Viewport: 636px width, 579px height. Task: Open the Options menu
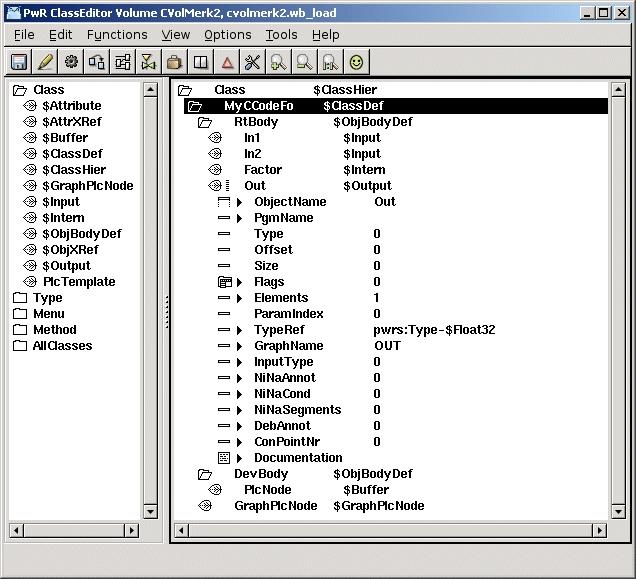click(x=228, y=35)
